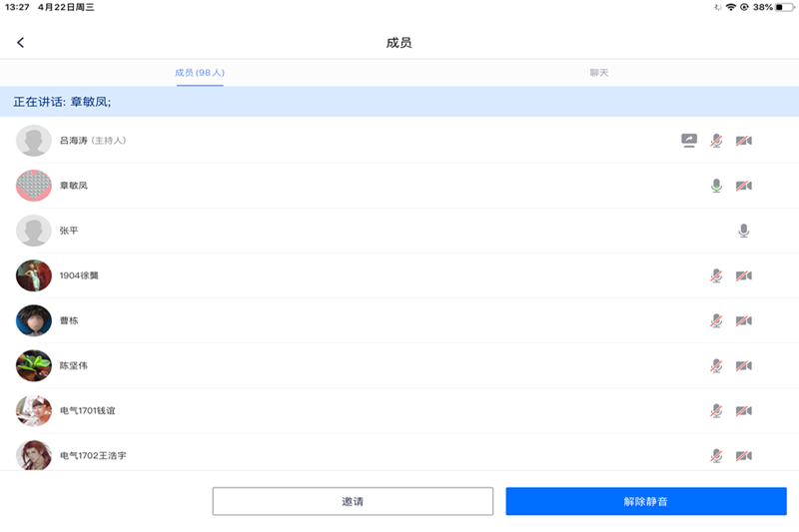Click the camera-off icon for 章敏凤
The image size is (799, 532).
click(x=744, y=186)
